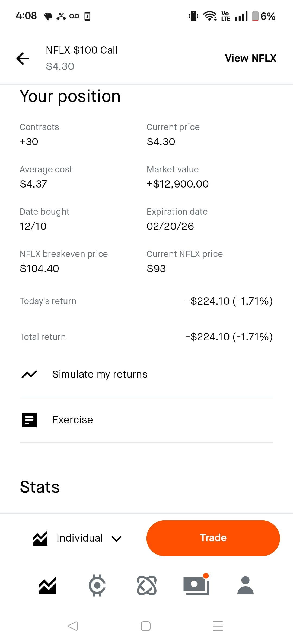Open the Cash tab with notification dot
The height and width of the screenshot is (644, 293).
[x=196, y=585]
